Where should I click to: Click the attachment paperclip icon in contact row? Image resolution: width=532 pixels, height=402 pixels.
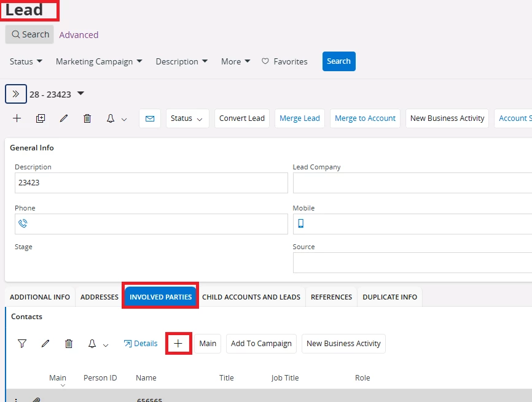click(x=36, y=400)
